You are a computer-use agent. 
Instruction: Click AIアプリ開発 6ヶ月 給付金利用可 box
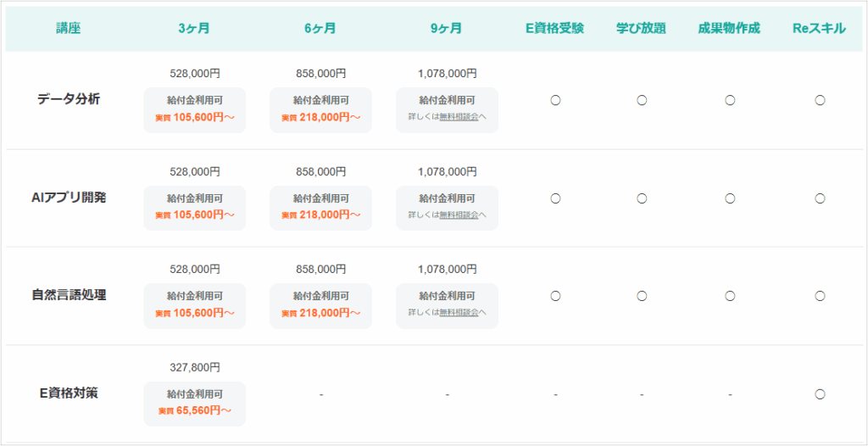(321, 208)
